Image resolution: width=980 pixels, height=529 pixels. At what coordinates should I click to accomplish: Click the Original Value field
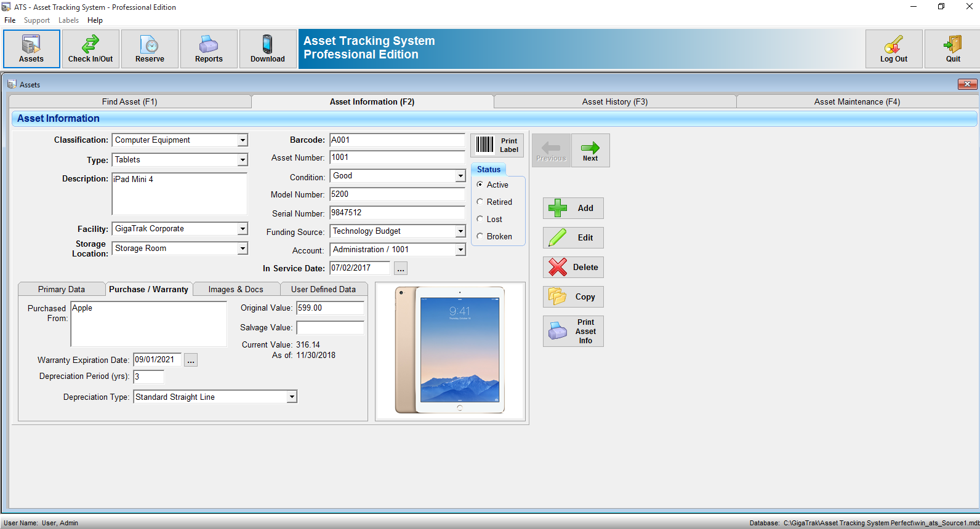[x=330, y=308]
